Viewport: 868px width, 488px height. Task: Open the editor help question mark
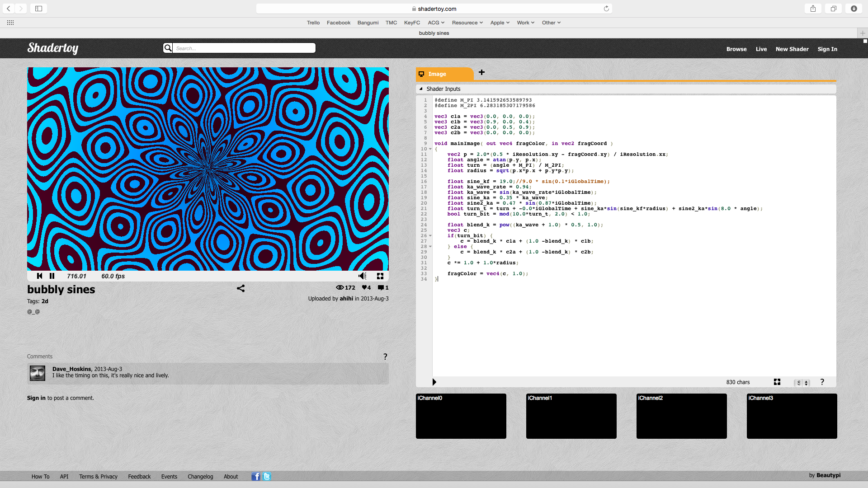click(x=822, y=382)
